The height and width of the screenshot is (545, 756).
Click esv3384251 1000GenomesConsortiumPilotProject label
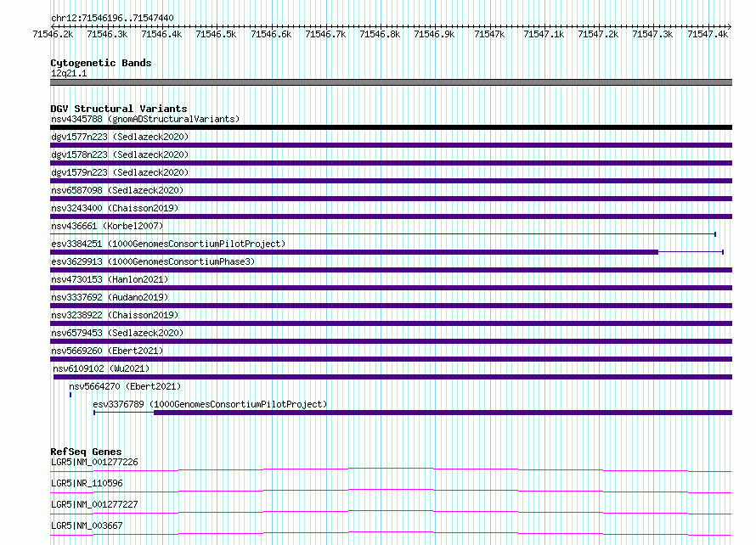168,244
